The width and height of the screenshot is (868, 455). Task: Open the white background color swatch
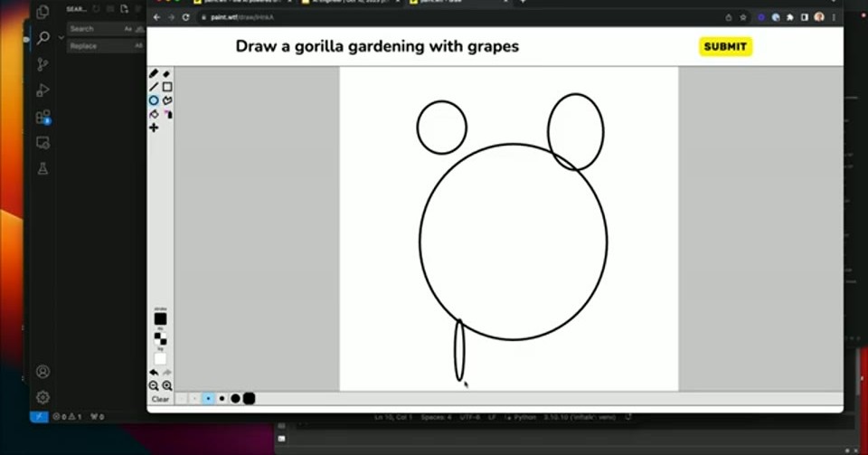click(160, 359)
